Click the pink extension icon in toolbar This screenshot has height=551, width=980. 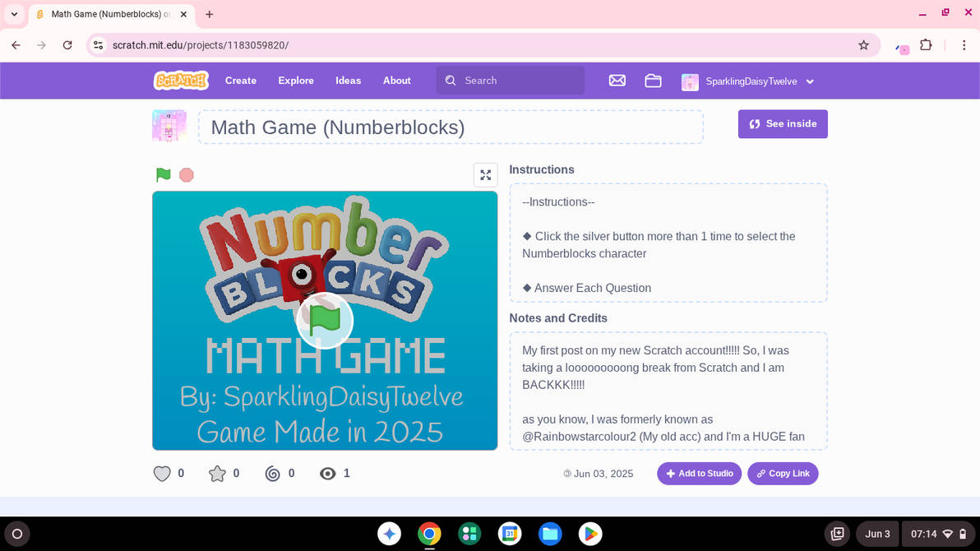coord(902,48)
